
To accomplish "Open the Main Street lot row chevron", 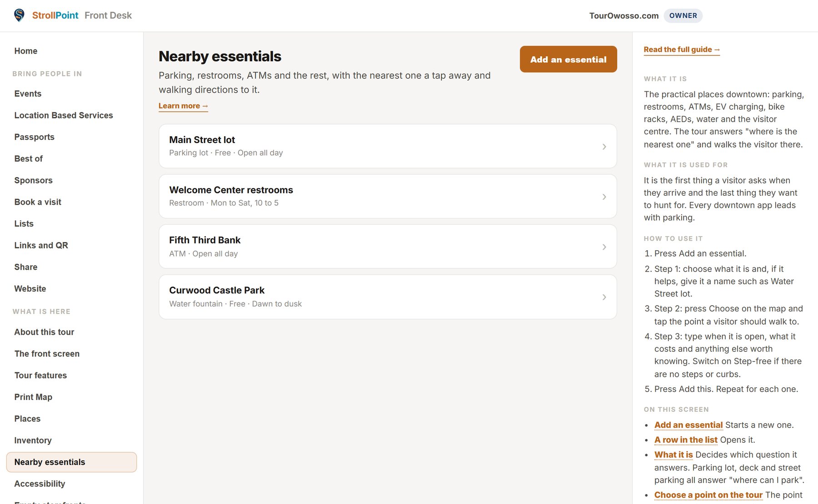I will 604,147.
